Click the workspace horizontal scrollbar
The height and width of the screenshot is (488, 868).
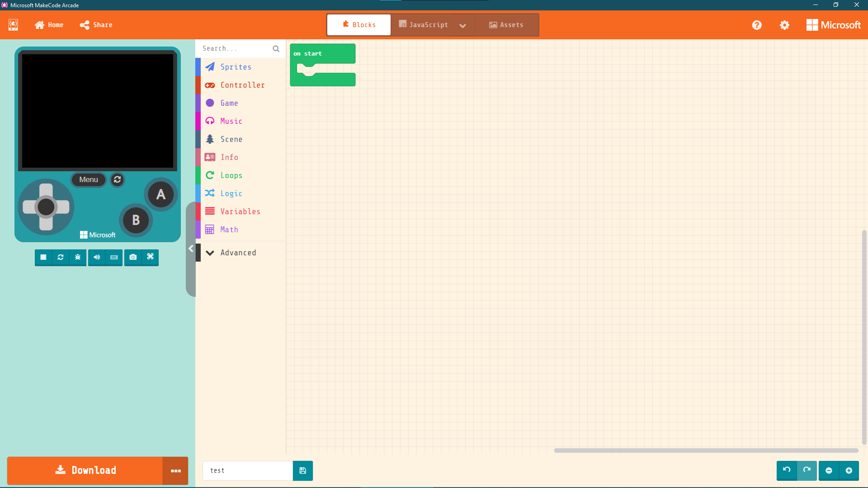point(706,450)
